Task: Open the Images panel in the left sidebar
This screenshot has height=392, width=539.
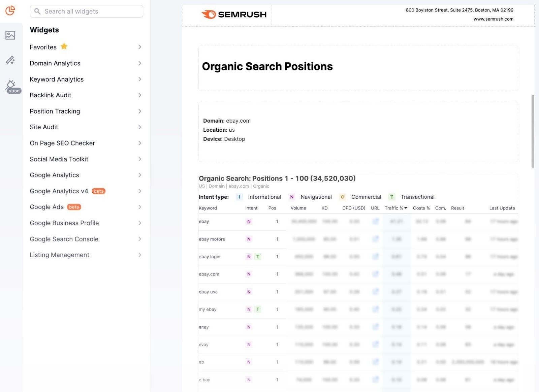Action: pyautogui.click(x=10, y=35)
